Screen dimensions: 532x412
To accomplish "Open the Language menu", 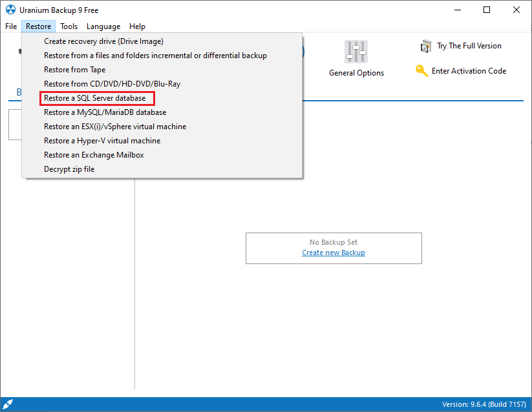I will pos(103,26).
